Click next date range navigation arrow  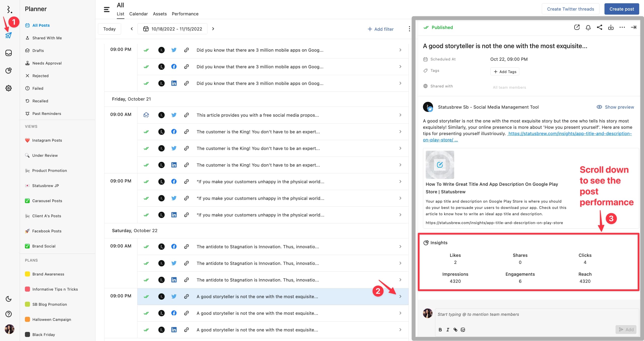coord(213,28)
